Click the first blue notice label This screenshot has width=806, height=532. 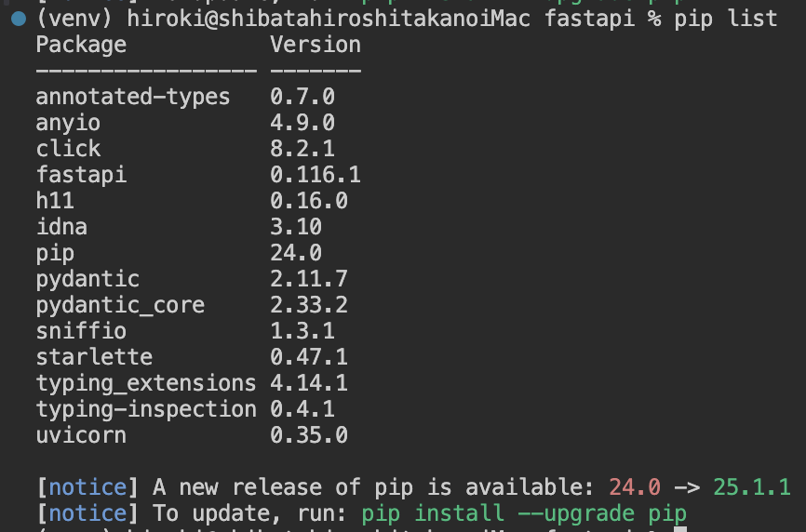[x=87, y=487]
